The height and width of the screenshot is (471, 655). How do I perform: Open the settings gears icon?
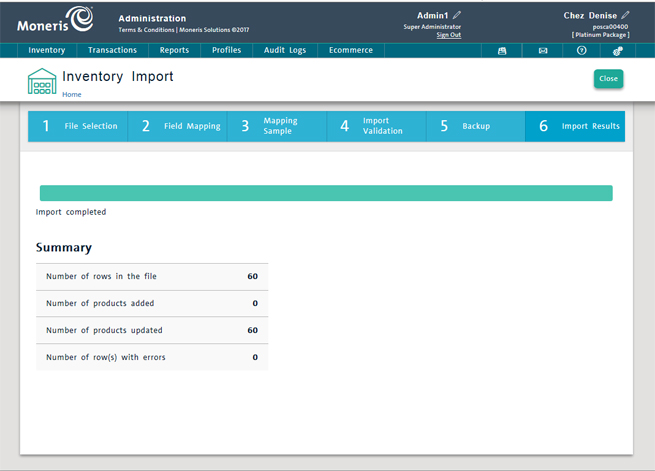pyautogui.click(x=618, y=50)
